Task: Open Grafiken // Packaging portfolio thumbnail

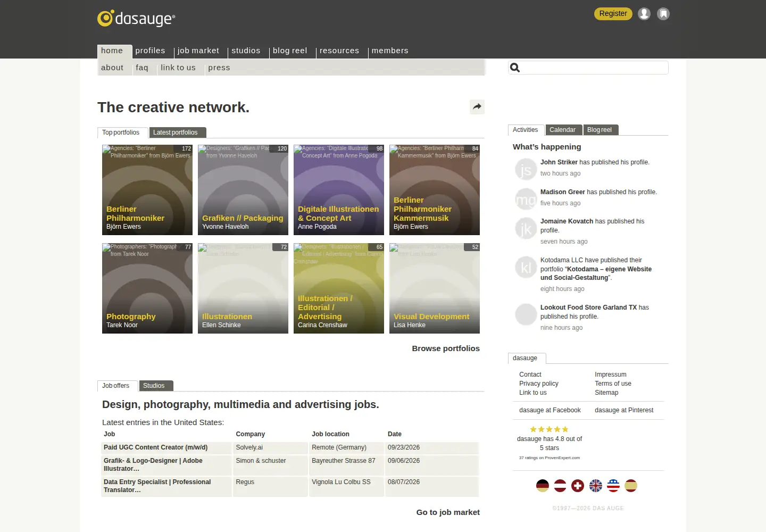Action: click(243, 190)
